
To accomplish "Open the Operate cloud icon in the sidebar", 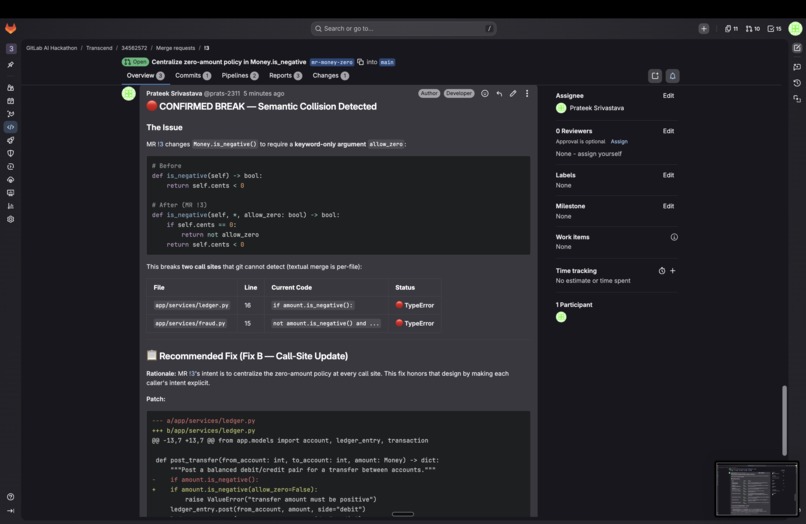I will pos(10,180).
